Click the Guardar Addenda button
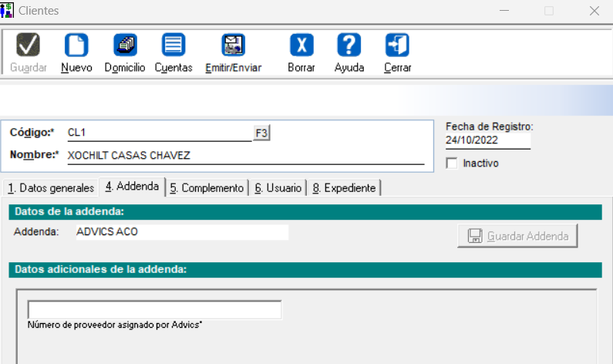 pos(517,236)
